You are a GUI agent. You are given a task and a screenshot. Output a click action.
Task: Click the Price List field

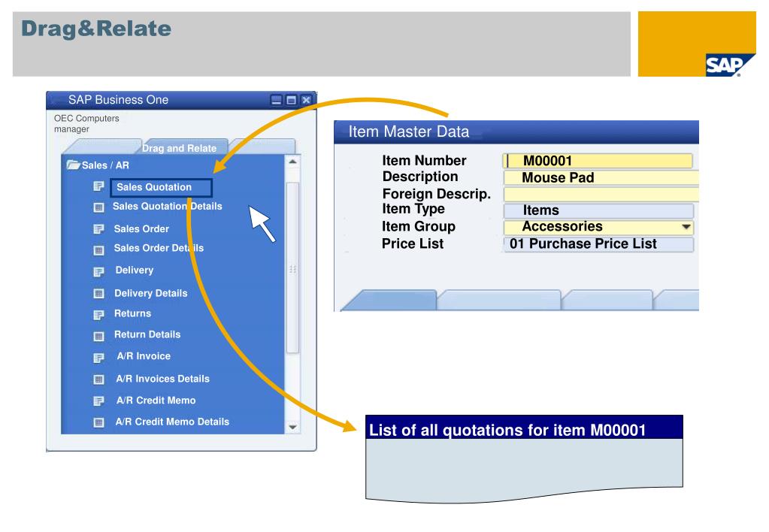coord(598,244)
